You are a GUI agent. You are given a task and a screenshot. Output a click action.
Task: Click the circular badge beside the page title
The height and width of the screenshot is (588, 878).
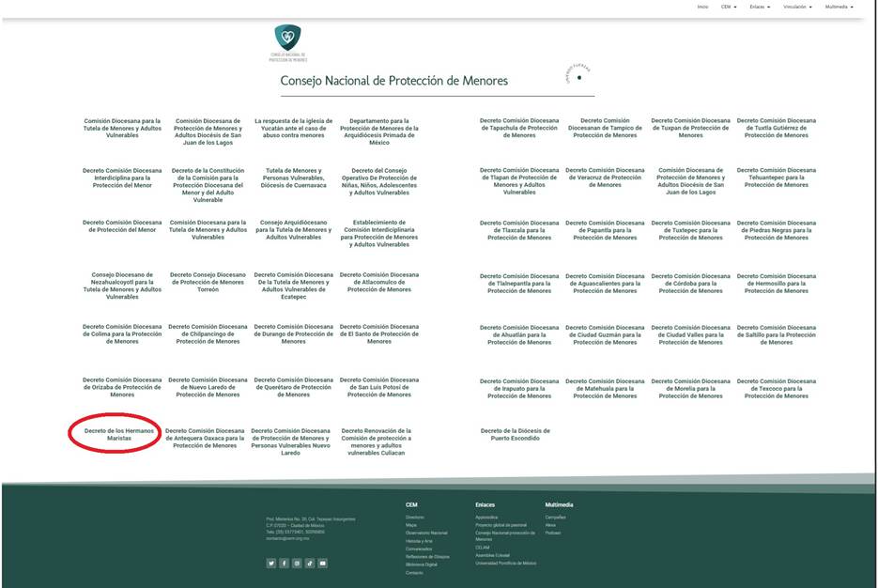578,77
